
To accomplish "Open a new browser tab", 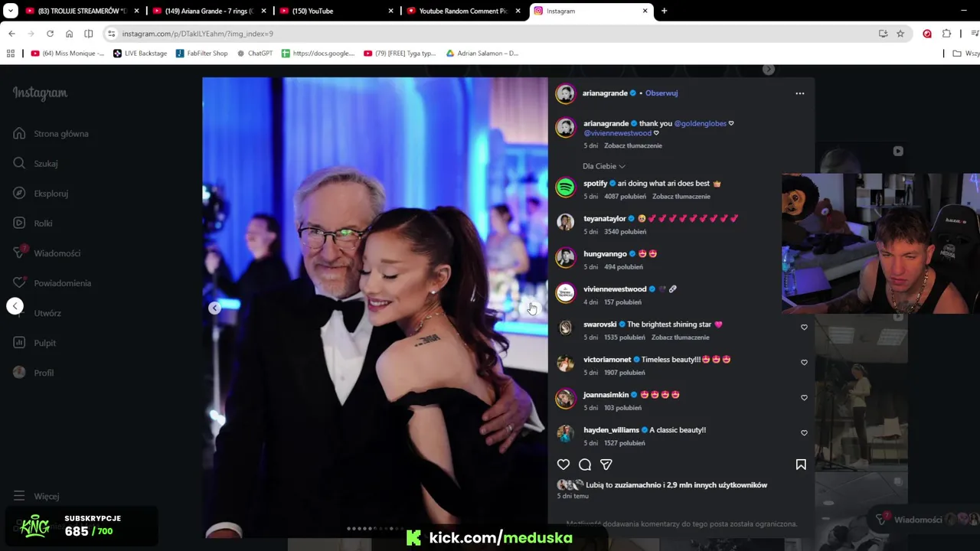I will tap(664, 11).
